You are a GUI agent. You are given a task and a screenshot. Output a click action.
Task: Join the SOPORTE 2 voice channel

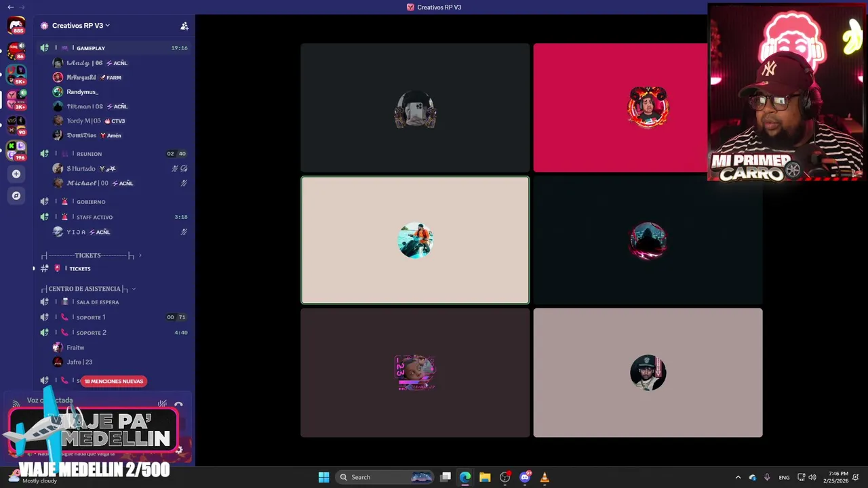[113, 333]
